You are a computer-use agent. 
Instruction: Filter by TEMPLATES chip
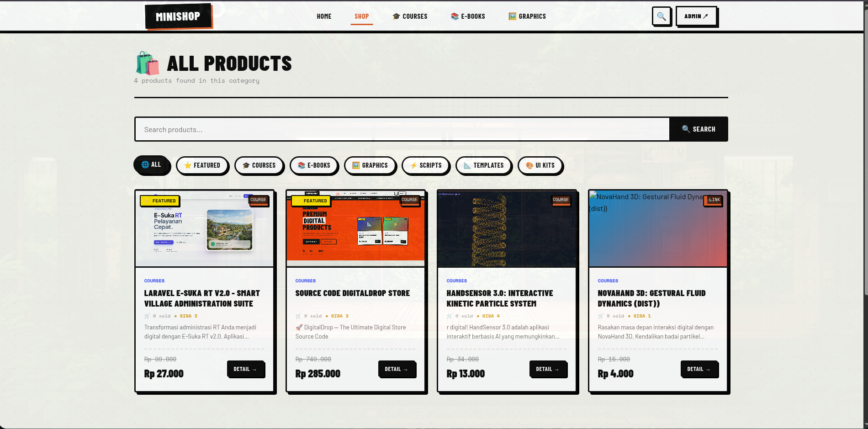tap(484, 165)
